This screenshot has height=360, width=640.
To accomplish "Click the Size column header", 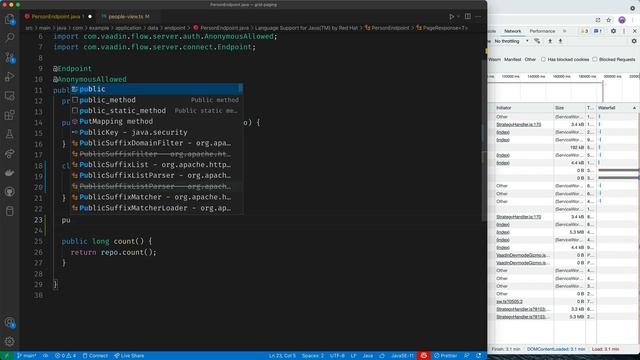I will pyautogui.click(x=569, y=108).
